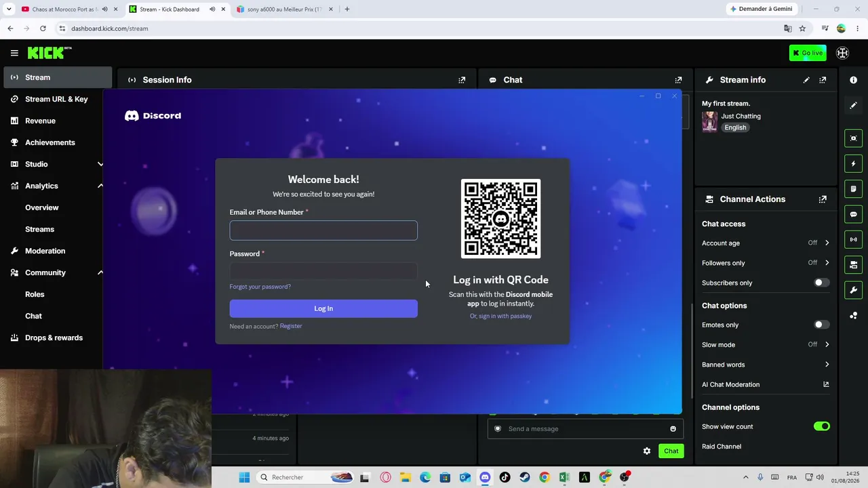Toggle Show view count switch
Screen dimensions: 868x488
click(x=821, y=426)
